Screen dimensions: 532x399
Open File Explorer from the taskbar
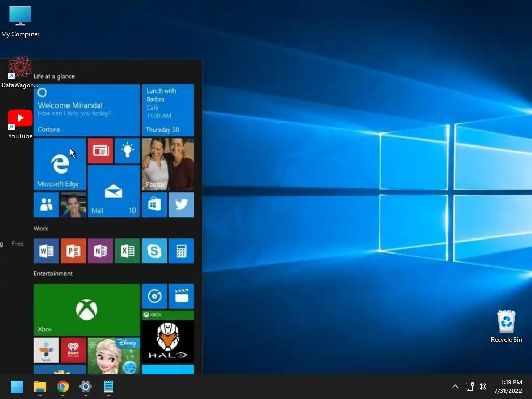[x=39, y=387]
